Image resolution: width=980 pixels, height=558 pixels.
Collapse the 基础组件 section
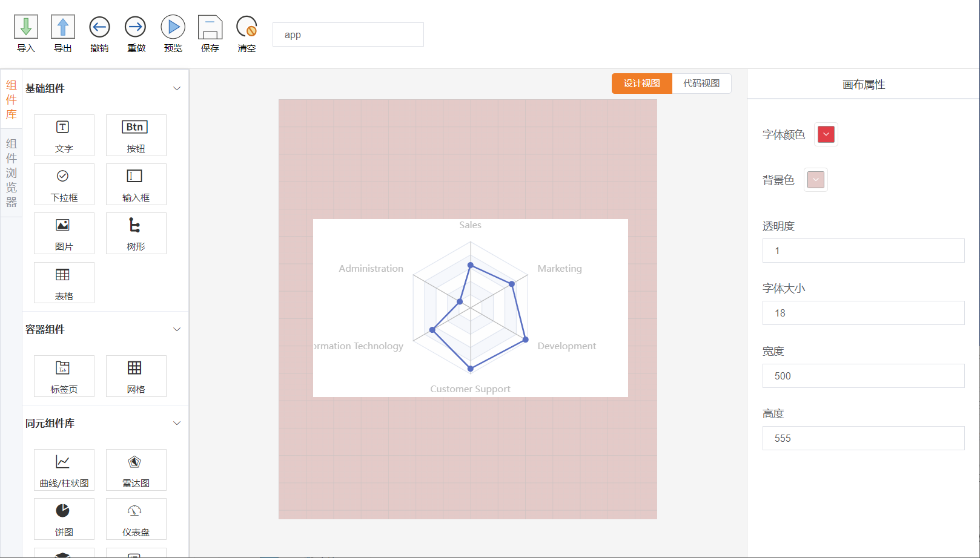pos(177,88)
